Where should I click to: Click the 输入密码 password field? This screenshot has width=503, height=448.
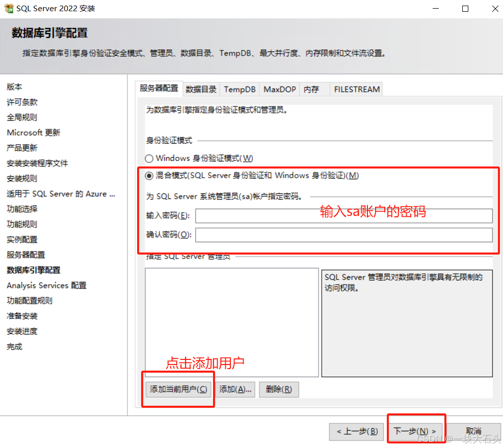pyautogui.click(x=344, y=216)
